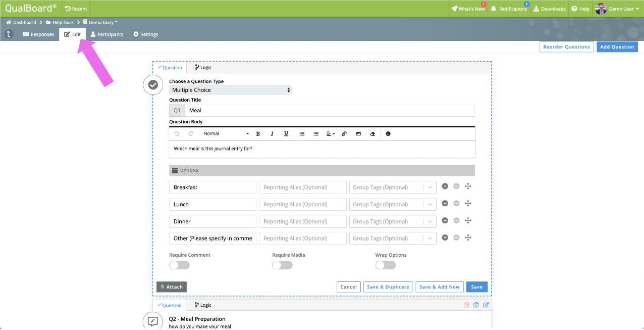Undo last edit in editor
This screenshot has width=644, height=330.
pos(177,134)
